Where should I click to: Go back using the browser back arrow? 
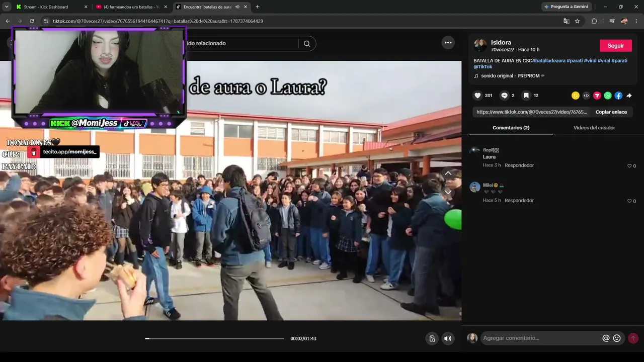coord(8,21)
